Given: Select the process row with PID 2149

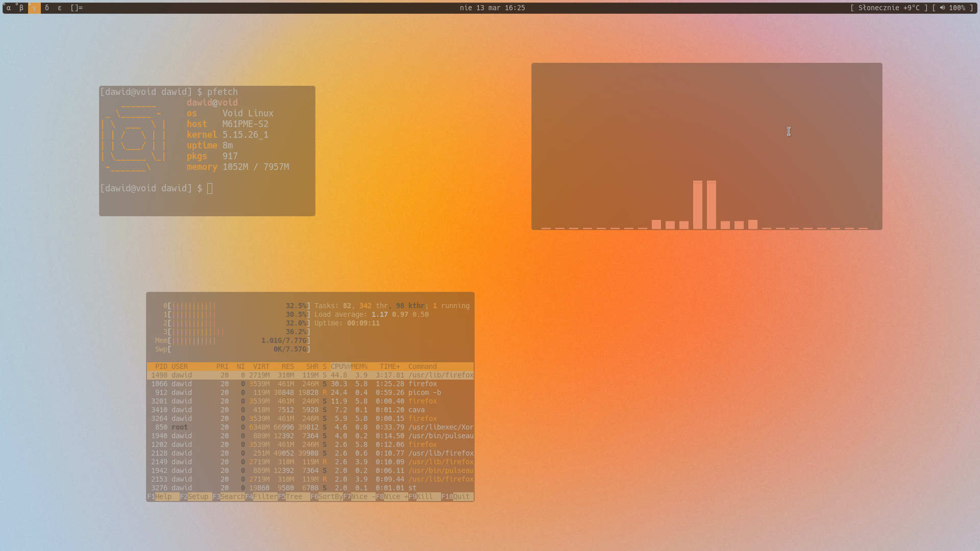Looking at the screenshot, I should (310, 462).
